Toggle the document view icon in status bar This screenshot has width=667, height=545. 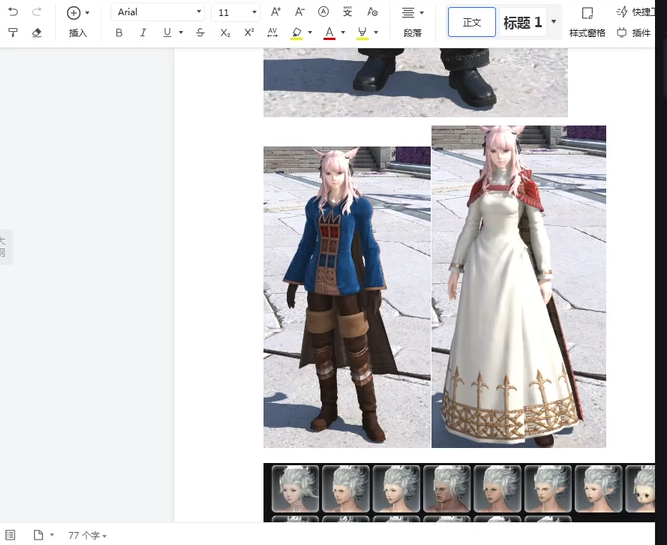(x=10, y=535)
